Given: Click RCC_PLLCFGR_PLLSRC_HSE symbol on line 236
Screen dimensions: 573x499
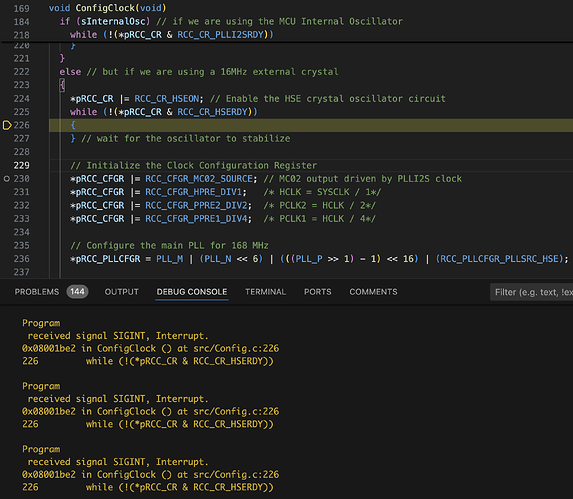Looking at the screenshot, I should pos(499,259).
